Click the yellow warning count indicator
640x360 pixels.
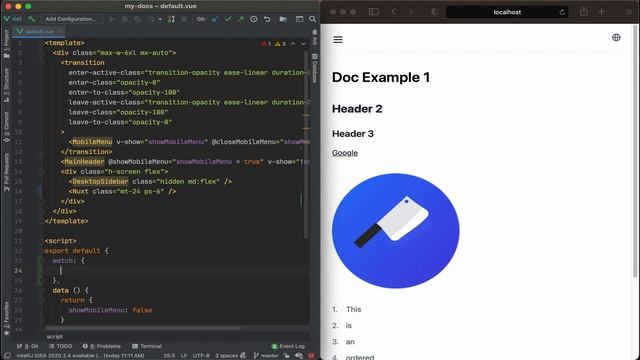click(x=280, y=44)
